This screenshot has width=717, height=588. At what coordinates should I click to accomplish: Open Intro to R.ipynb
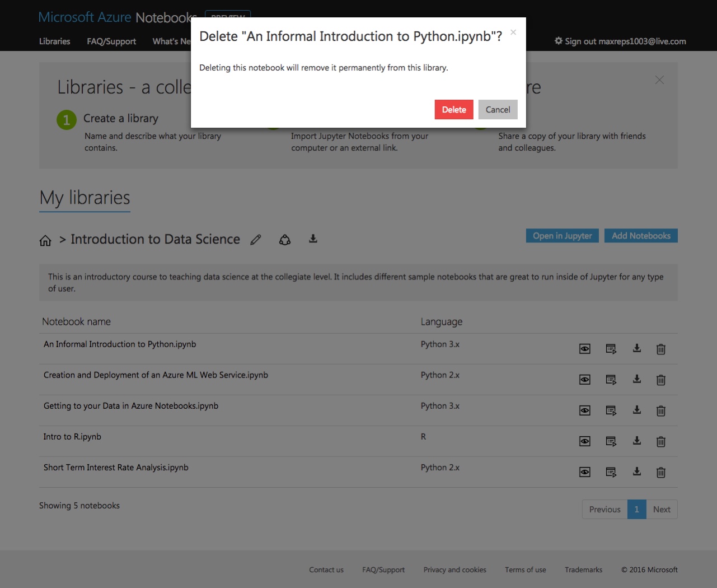coord(72,437)
